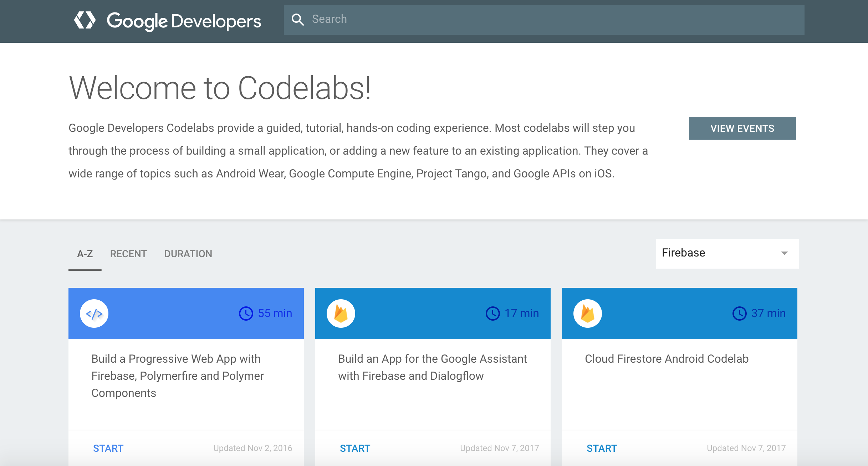Screen dimensions: 868x466
Task: Start the Progressive Web App codelab
Action: (x=108, y=448)
